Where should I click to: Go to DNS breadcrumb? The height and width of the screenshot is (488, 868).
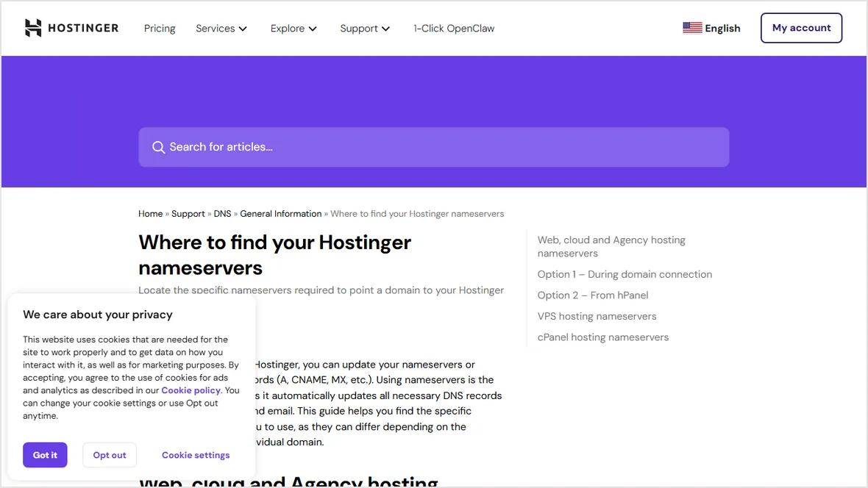[x=223, y=214]
